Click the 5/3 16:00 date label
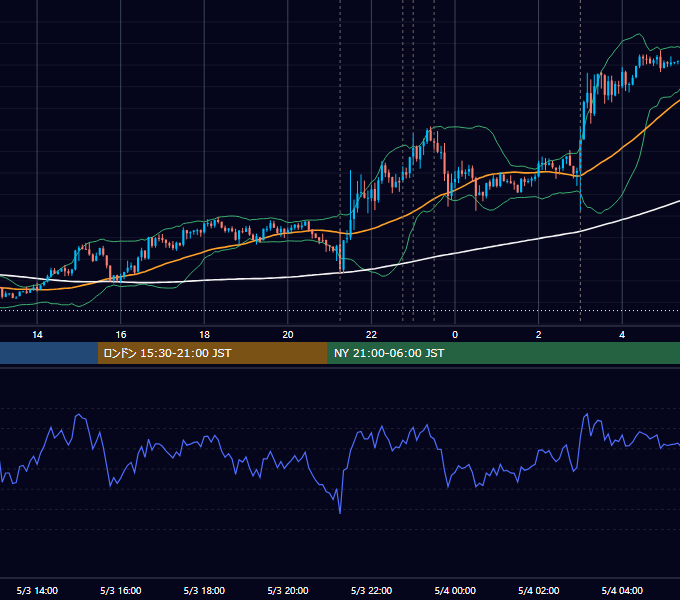Viewport: 680px width, 600px height. coord(121,590)
